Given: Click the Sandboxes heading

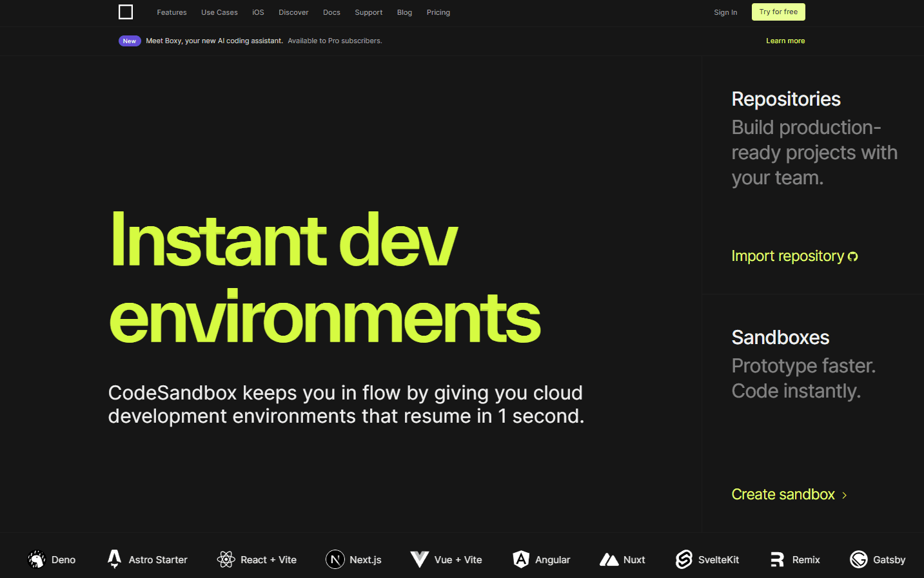Looking at the screenshot, I should pos(780,338).
